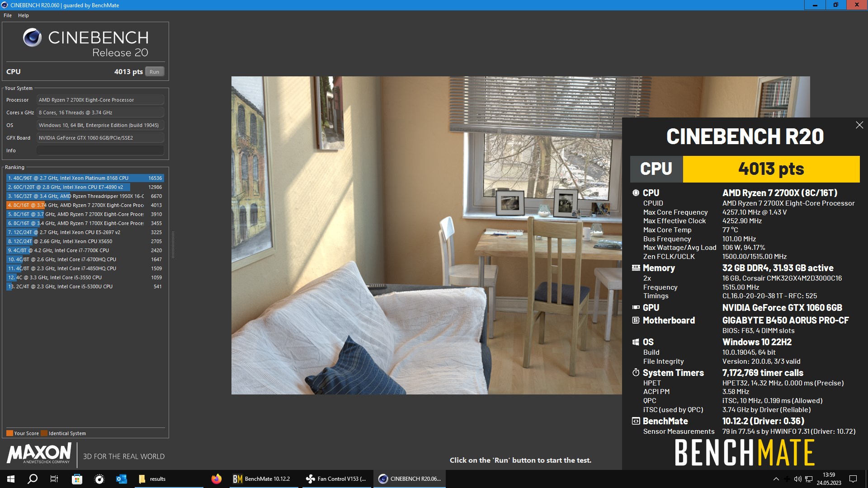Screen dimensions: 868x488
Task: Open the Help menu
Action: (24, 15)
